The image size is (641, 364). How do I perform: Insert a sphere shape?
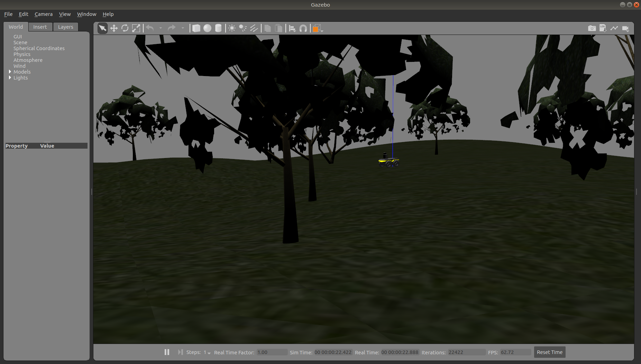tap(207, 28)
